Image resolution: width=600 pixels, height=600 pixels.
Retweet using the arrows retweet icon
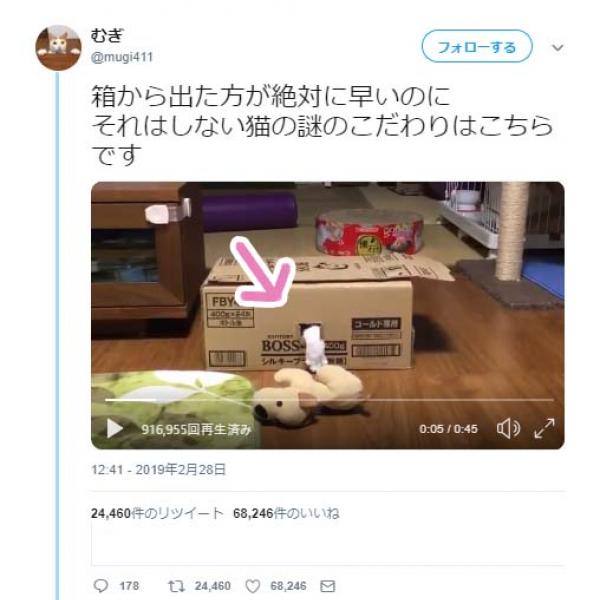click(176, 586)
